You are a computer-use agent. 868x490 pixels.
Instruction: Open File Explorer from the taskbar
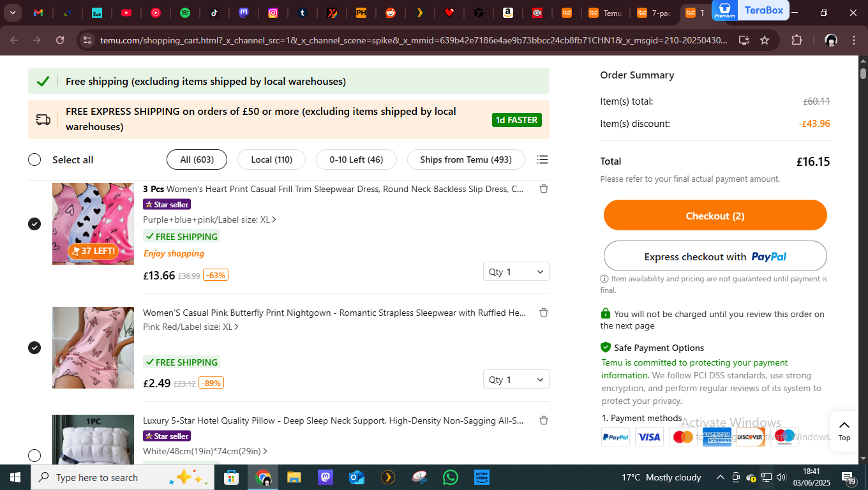click(294, 477)
